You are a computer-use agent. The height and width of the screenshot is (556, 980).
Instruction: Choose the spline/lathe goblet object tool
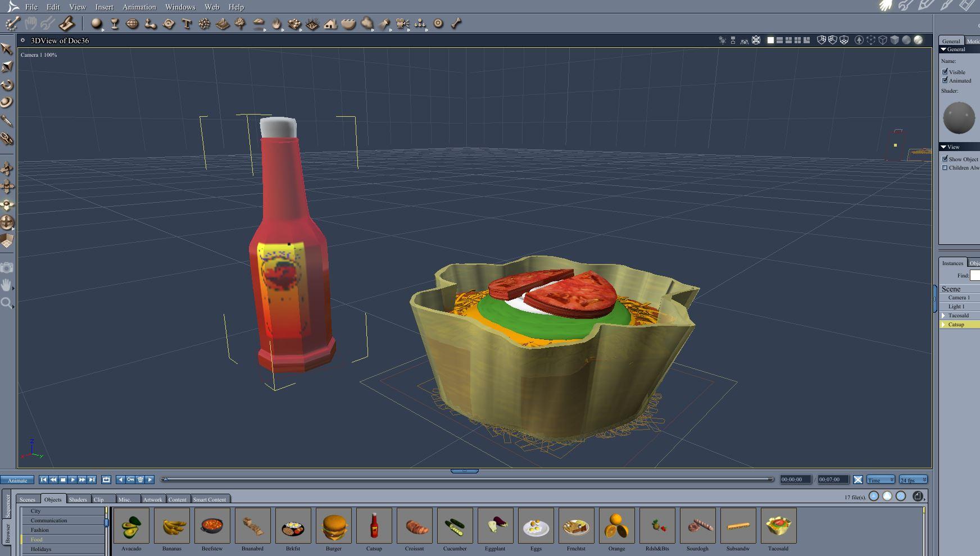(x=115, y=24)
